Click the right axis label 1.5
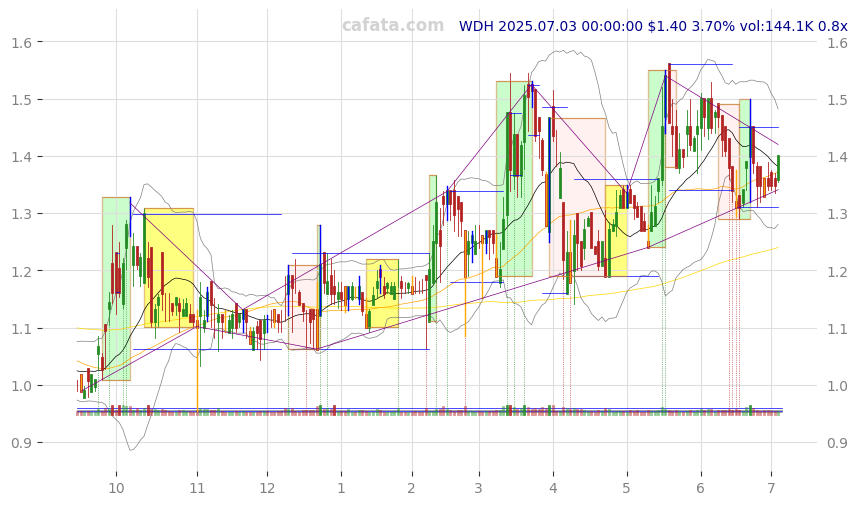858x505 pixels. (x=837, y=100)
